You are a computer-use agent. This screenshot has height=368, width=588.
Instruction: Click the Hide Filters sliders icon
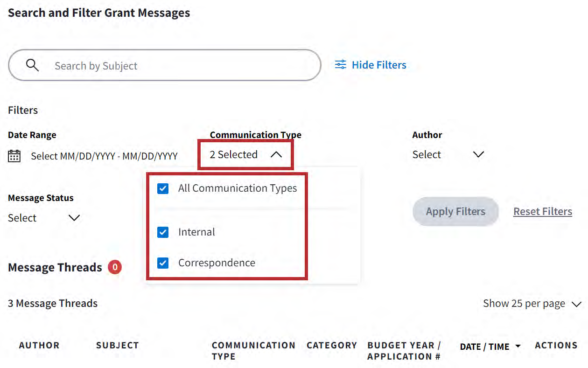point(341,65)
